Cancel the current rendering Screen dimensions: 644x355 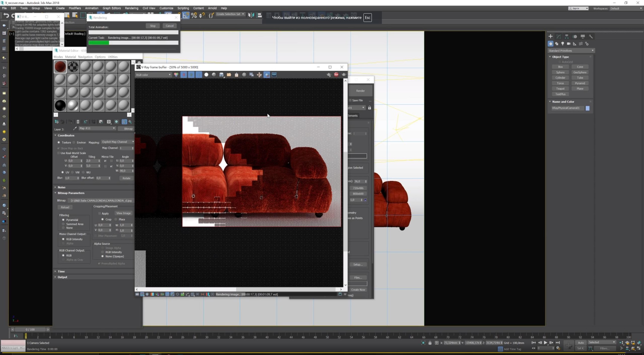tap(170, 26)
